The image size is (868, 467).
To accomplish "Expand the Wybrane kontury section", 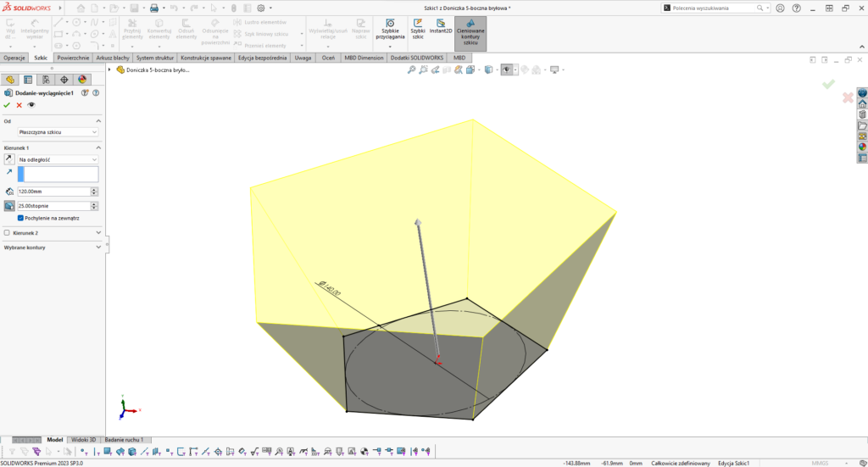I will point(98,247).
